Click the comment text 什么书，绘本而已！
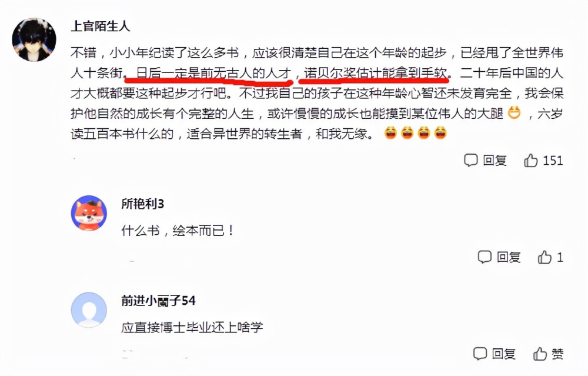This screenshot has width=588, height=376. tap(178, 231)
